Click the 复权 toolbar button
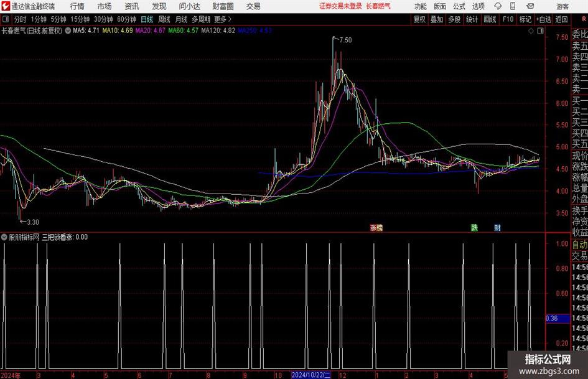 coord(419,19)
